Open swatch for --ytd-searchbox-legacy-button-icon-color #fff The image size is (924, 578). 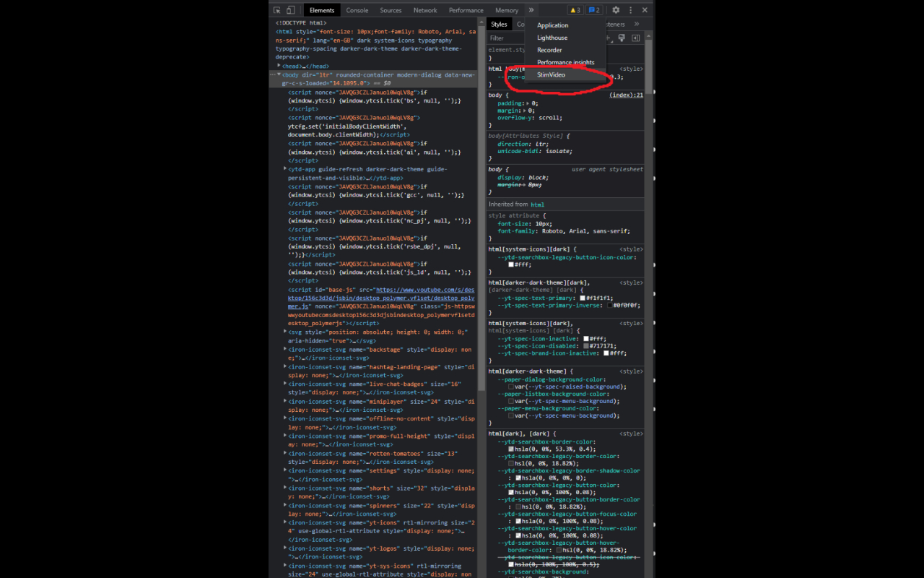511,264
